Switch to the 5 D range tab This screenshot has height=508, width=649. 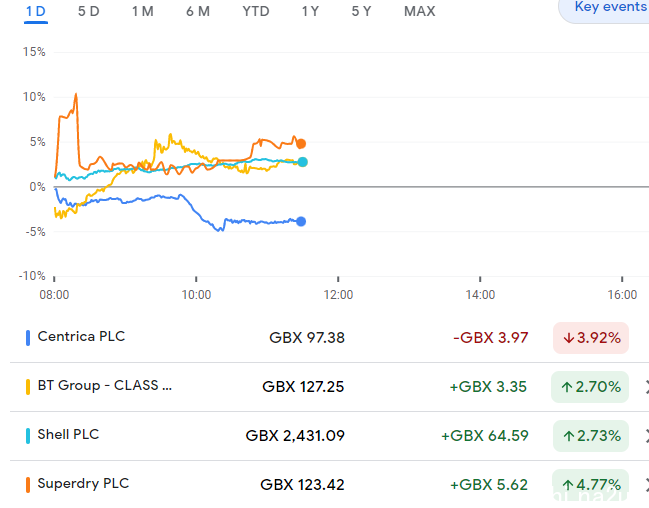pos(89,11)
